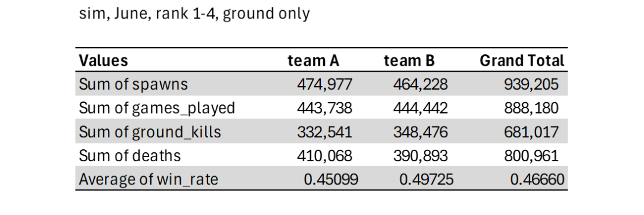The height and width of the screenshot is (215, 644).
Task: Select team A win rate 0.45099
Action: [331, 180]
